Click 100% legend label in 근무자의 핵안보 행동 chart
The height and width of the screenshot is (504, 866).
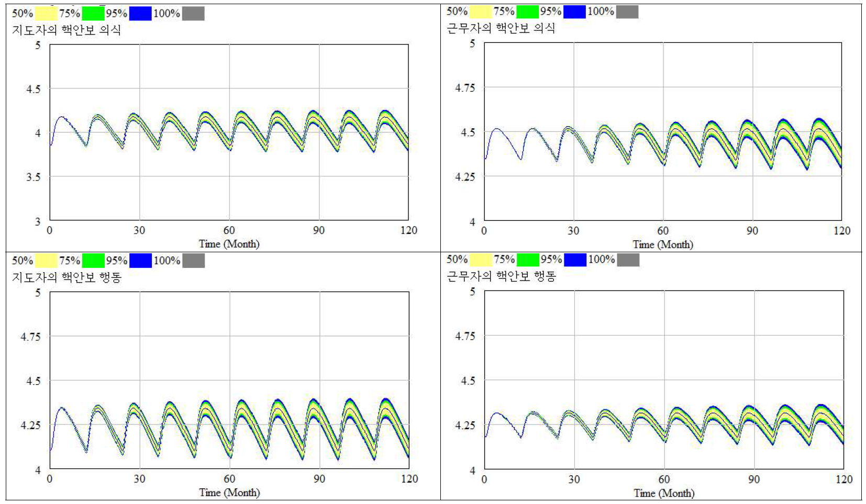pos(601,260)
